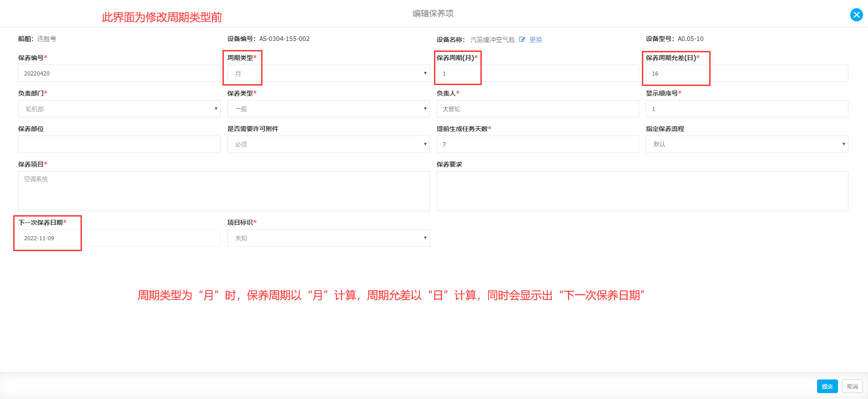868x399 pixels.
Task: Open the 指定保养流程 dropdown
Action: 747,144
